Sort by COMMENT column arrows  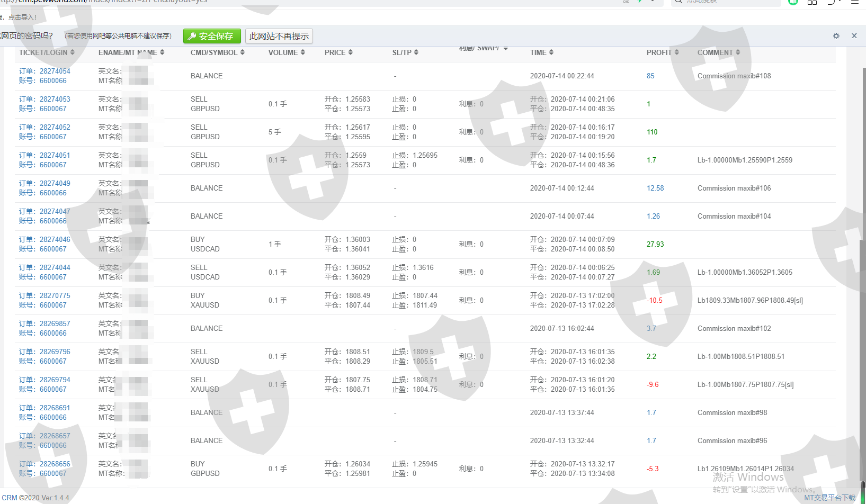pyautogui.click(x=737, y=52)
